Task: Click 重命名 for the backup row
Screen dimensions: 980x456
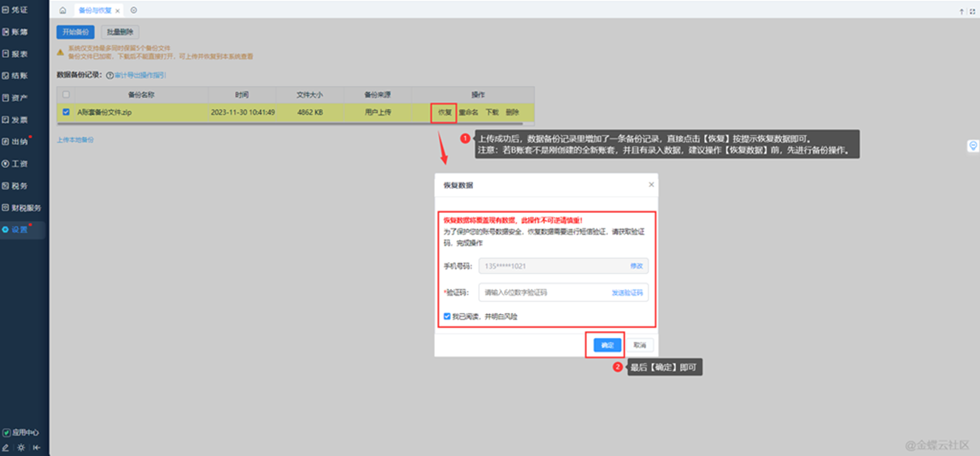Action: pos(468,112)
